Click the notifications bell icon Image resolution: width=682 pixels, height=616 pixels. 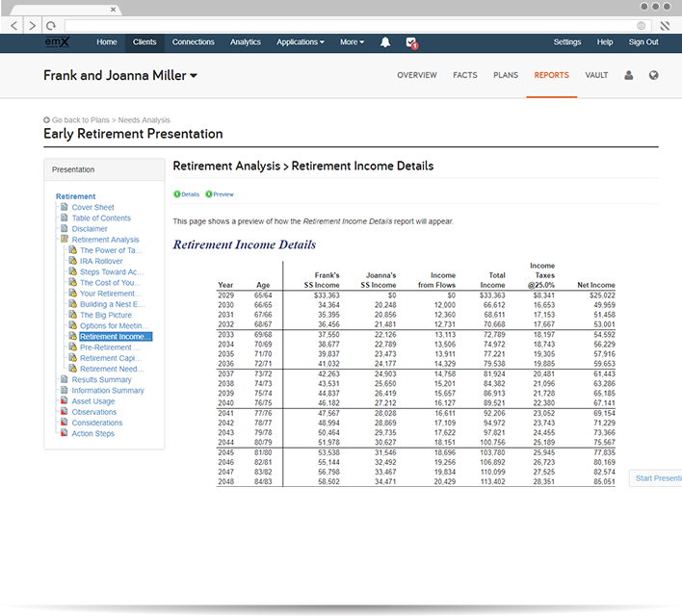tap(385, 42)
